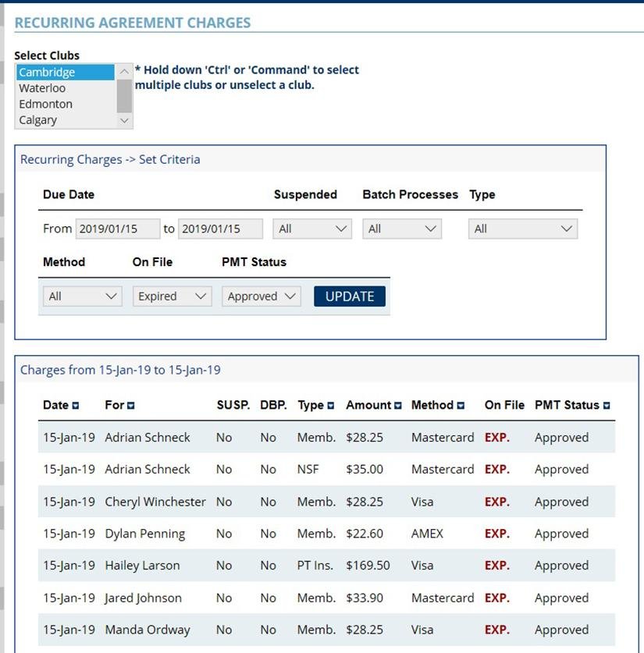Choose Edmonton from Select Clubs list
Viewport: 644px width, 653px height.
click(x=46, y=104)
